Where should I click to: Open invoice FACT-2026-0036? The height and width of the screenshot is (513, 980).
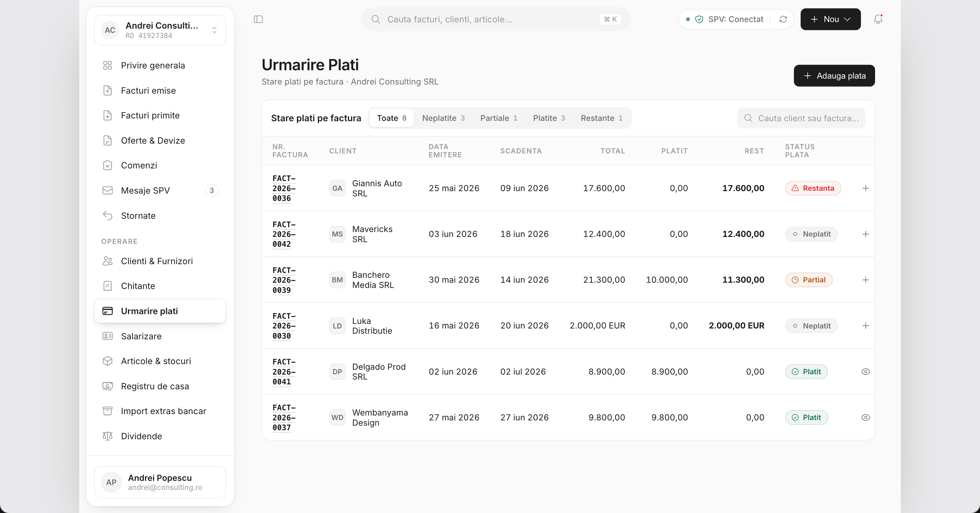(x=284, y=188)
